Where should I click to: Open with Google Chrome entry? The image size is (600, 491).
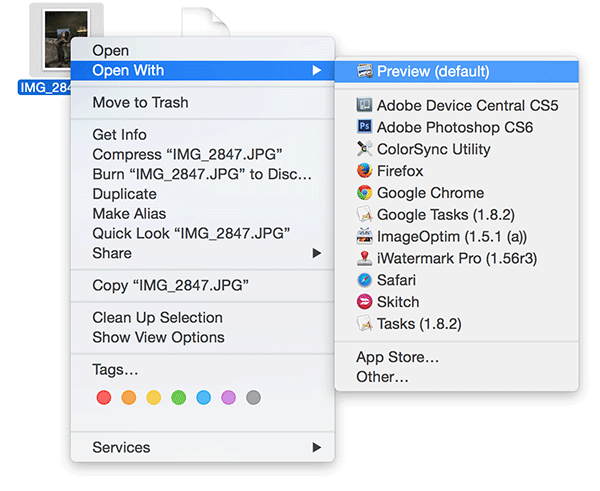[457, 192]
